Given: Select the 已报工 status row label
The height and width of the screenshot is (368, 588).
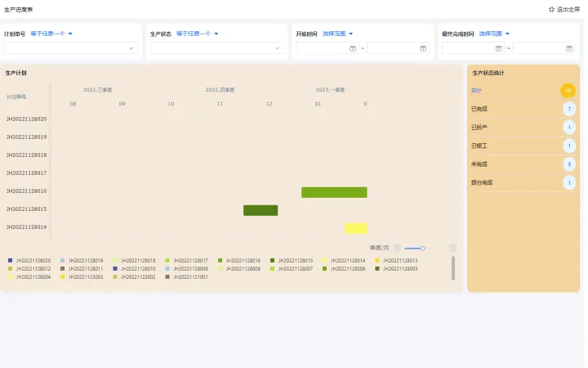Looking at the screenshot, I should [x=479, y=146].
